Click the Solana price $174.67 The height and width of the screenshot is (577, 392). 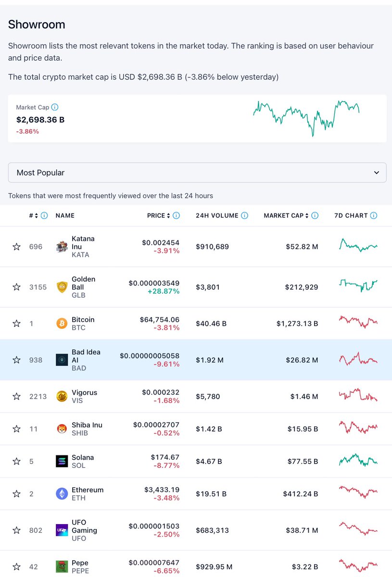(x=165, y=457)
